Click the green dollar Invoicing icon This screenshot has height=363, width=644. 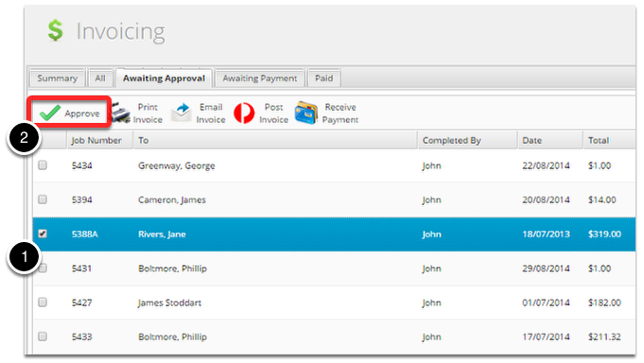pyautogui.click(x=55, y=31)
